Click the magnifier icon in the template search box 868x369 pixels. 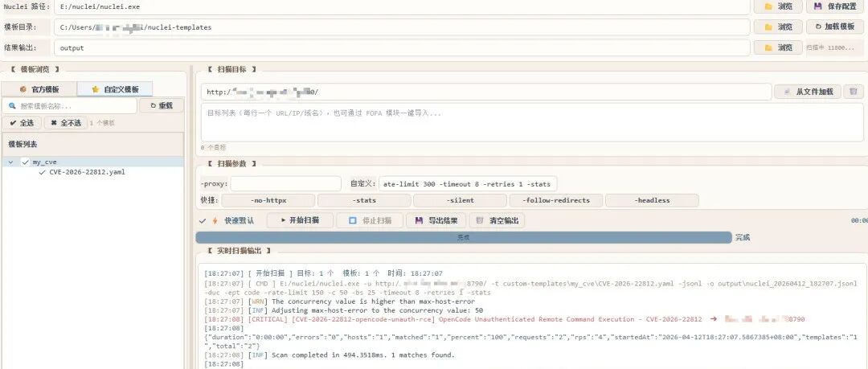pos(11,106)
